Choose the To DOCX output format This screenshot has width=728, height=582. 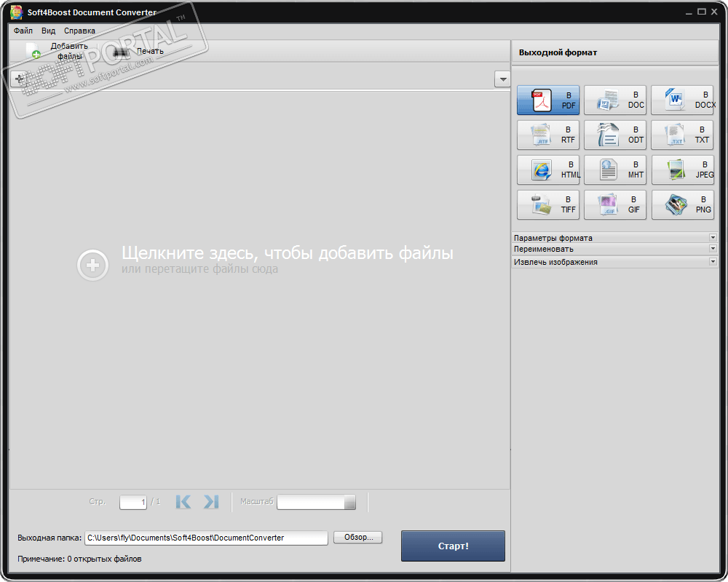coord(682,100)
